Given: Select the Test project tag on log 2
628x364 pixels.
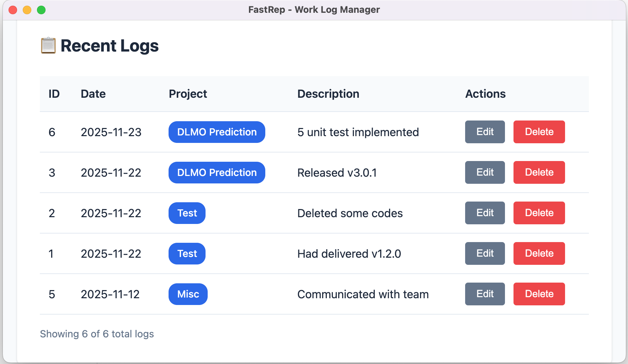Looking at the screenshot, I should (x=187, y=213).
